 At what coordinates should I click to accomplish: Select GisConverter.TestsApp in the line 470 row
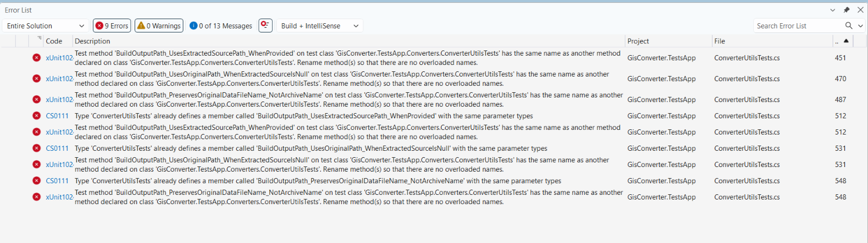point(661,79)
